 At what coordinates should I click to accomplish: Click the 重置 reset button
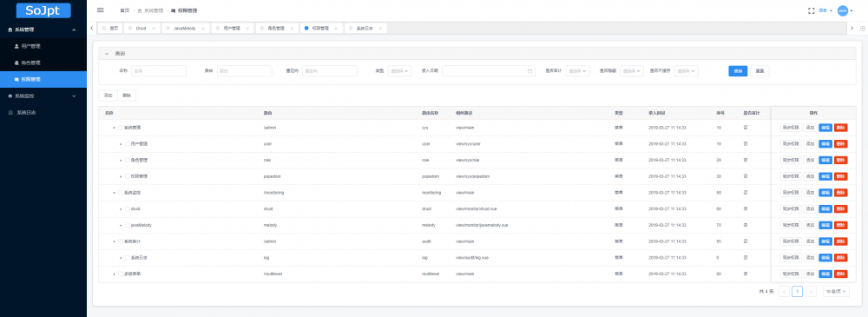pyautogui.click(x=760, y=71)
